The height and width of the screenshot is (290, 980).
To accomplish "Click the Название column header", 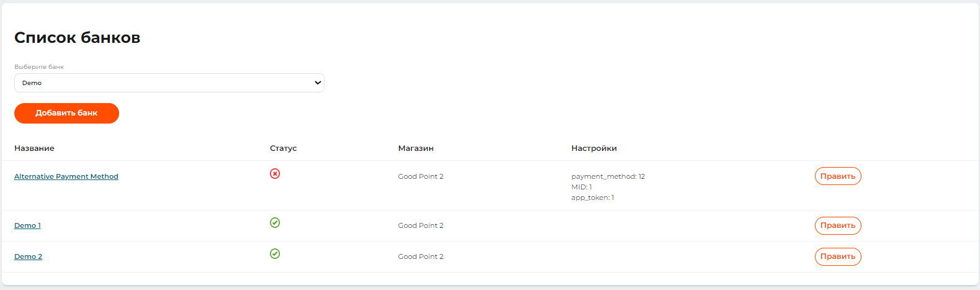I will [x=34, y=148].
